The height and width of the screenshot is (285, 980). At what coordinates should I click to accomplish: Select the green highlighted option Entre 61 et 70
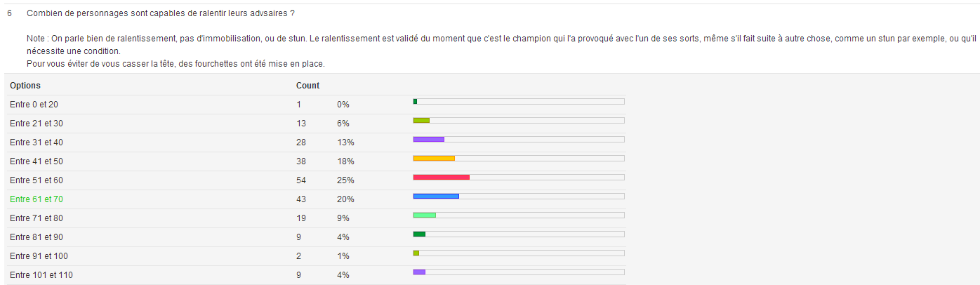pyautogui.click(x=37, y=199)
